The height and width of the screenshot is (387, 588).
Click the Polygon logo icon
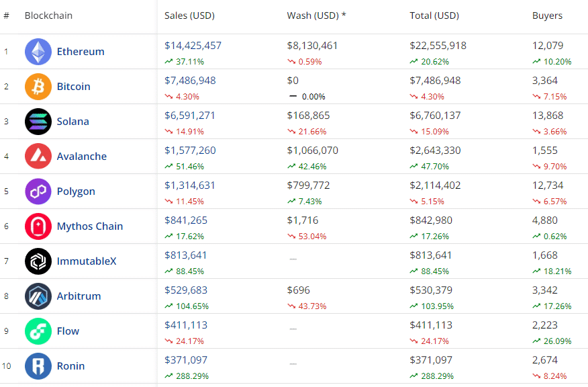click(x=38, y=191)
